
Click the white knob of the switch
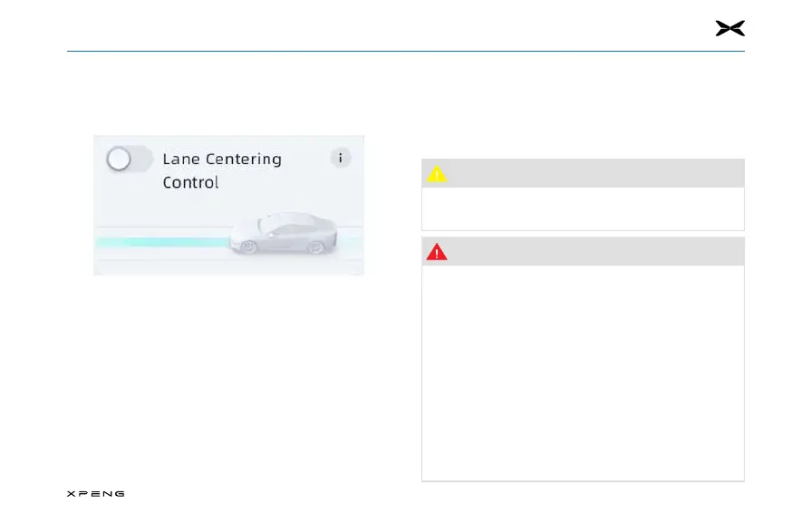coord(119,159)
